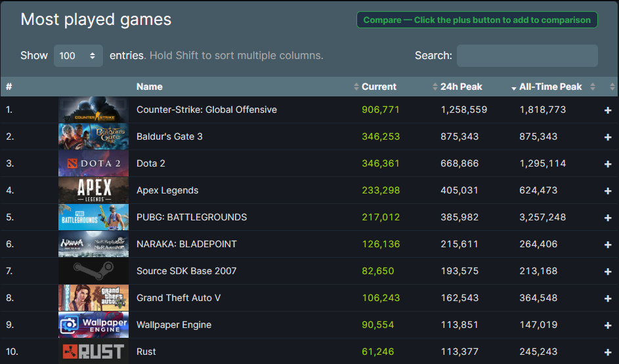Select the Most played games heading

[96, 19]
